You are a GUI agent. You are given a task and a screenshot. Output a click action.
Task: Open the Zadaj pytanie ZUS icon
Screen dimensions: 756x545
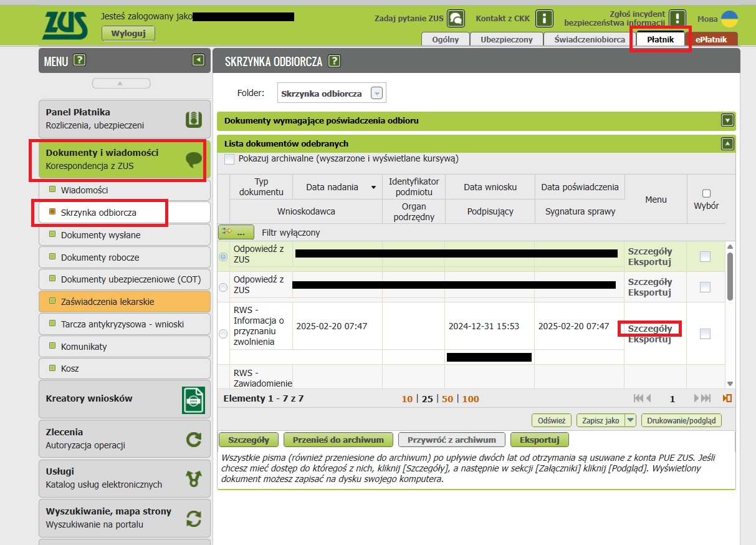point(456,19)
